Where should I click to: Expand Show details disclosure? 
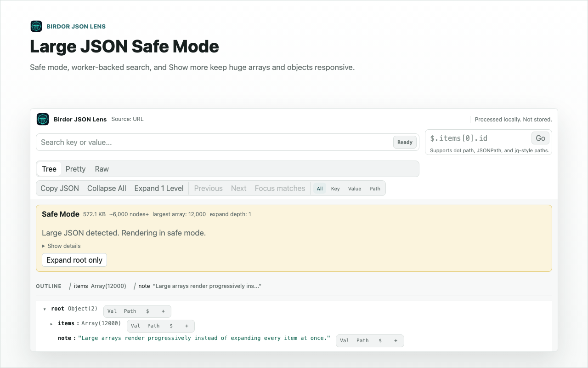61,246
